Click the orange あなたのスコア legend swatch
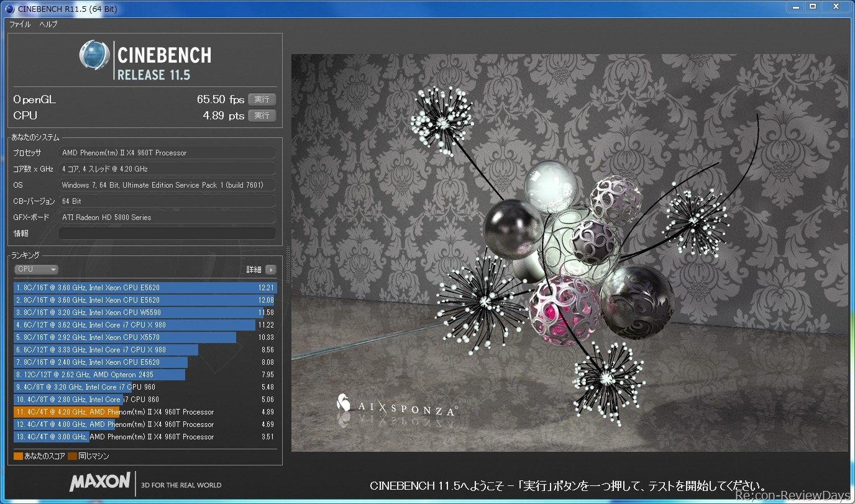This screenshot has height=504, width=855. pyautogui.click(x=18, y=457)
